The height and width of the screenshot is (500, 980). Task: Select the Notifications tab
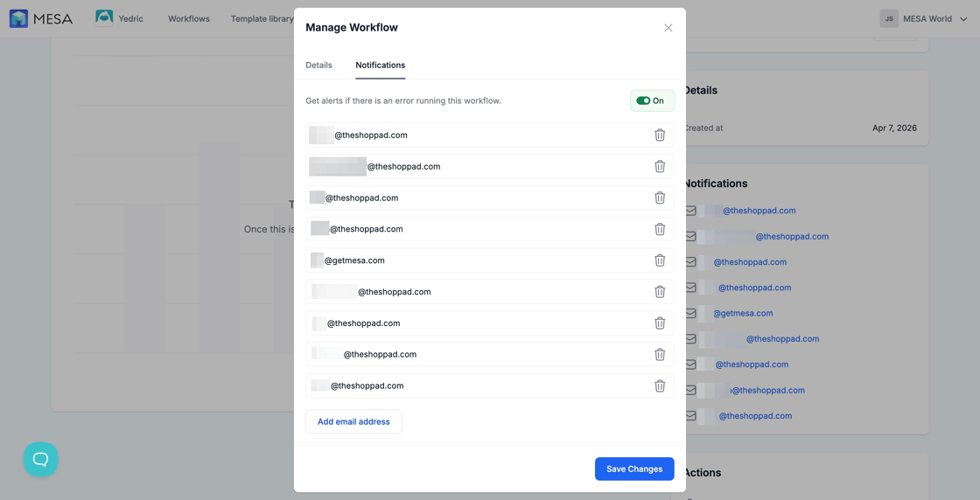click(x=380, y=66)
